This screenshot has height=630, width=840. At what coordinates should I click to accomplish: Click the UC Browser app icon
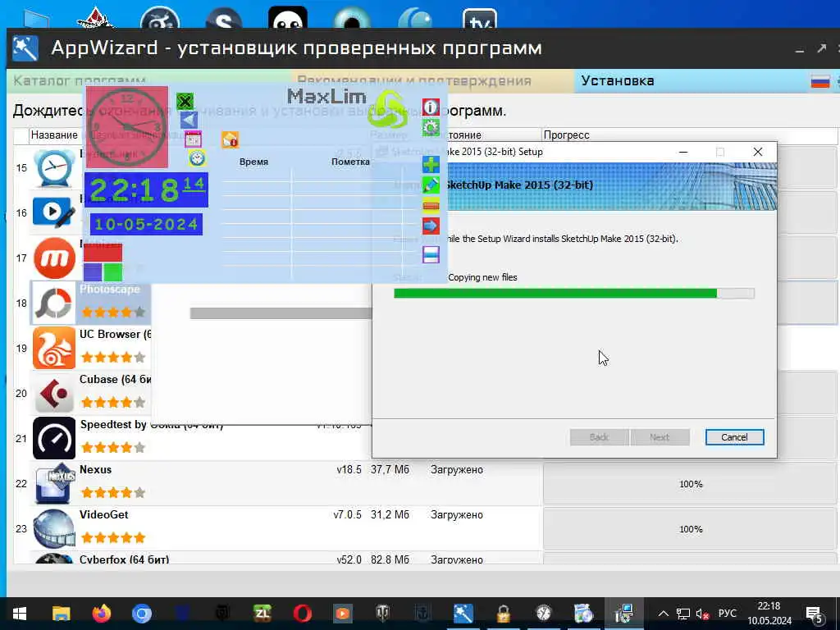53,348
